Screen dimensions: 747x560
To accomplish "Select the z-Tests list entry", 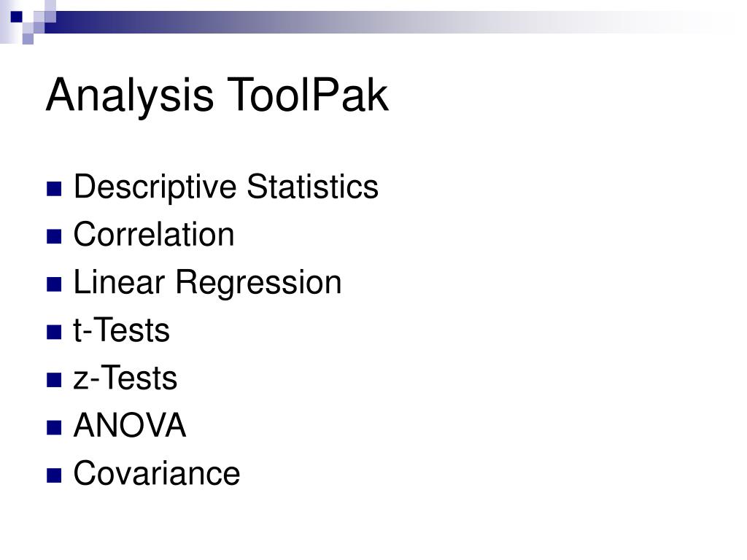I will [125, 378].
